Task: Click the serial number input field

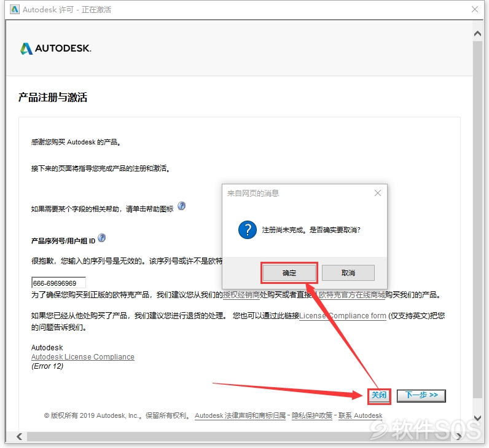Action: [x=58, y=283]
